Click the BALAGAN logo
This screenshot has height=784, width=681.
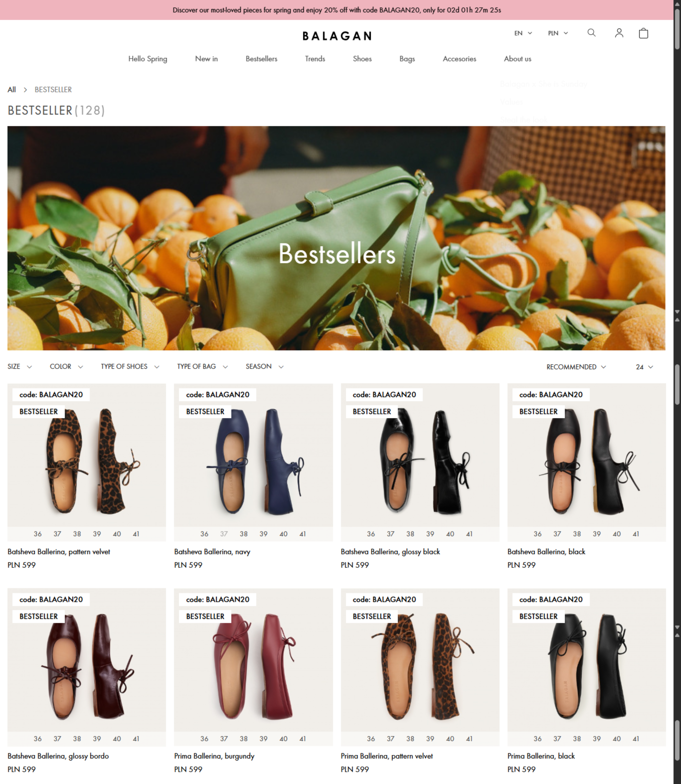coord(337,36)
